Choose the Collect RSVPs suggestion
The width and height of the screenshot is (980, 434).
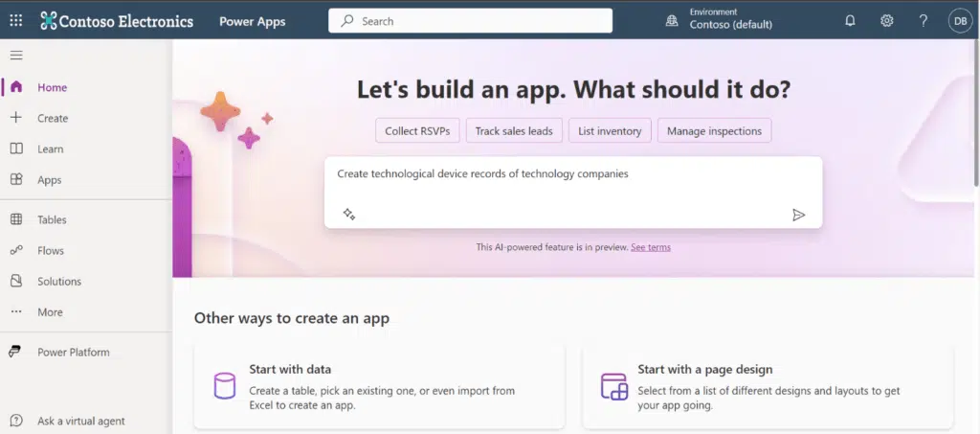[x=417, y=130]
